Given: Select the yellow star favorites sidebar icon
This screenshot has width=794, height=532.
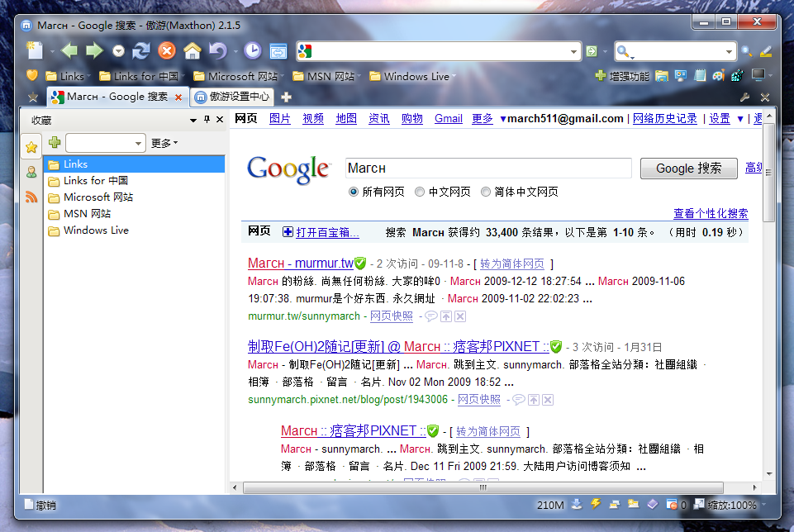Looking at the screenshot, I should tap(31, 147).
